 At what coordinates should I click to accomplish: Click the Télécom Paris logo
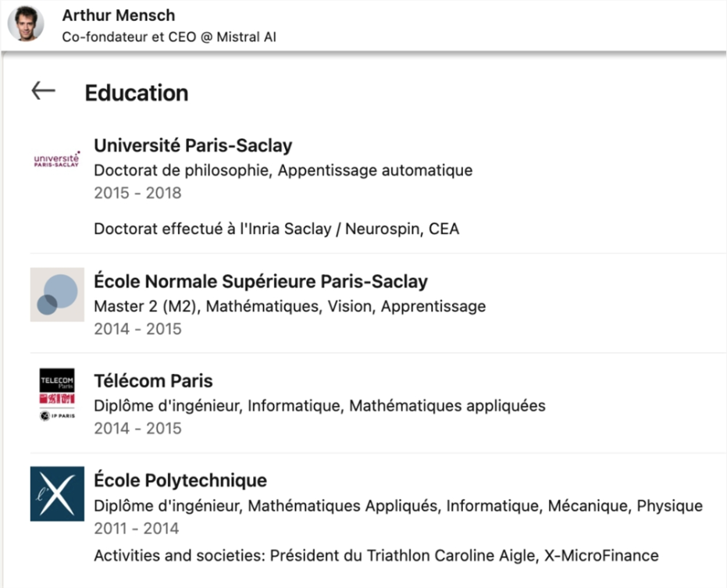[57, 394]
